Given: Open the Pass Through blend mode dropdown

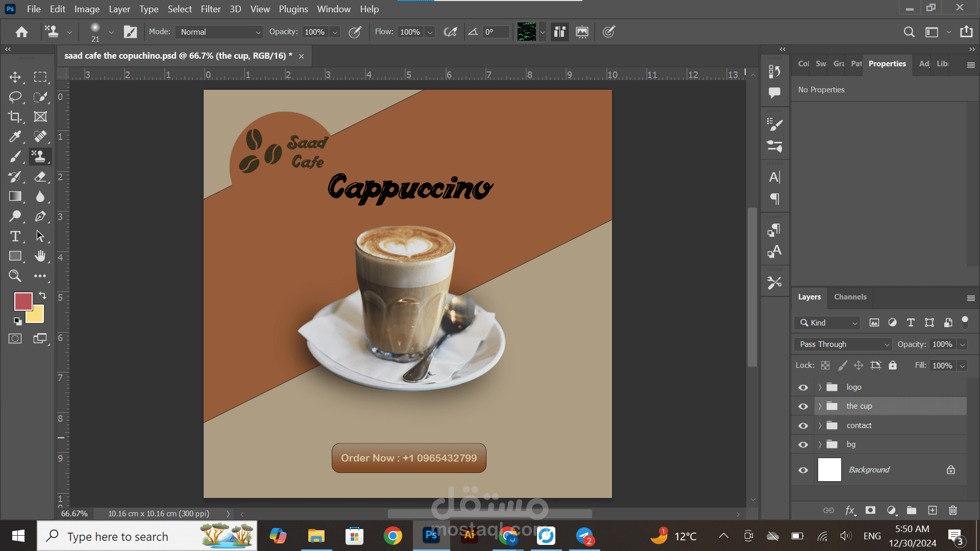Looking at the screenshot, I should (842, 344).
